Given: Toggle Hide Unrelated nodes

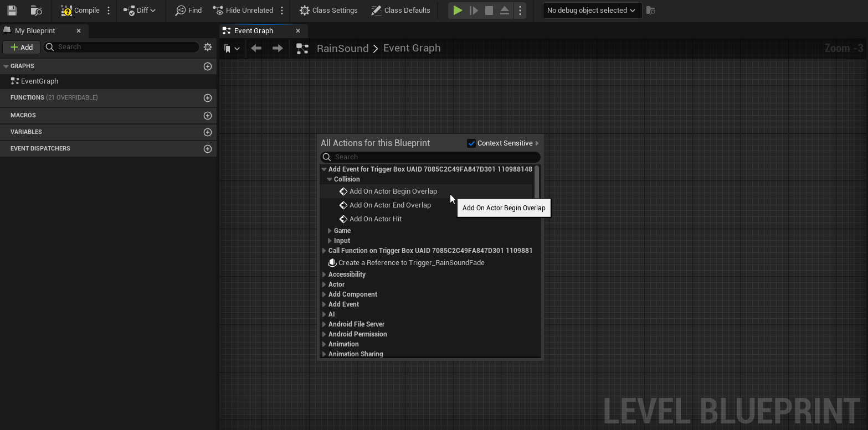Looking at the screenshot, I should coord(243,10).
